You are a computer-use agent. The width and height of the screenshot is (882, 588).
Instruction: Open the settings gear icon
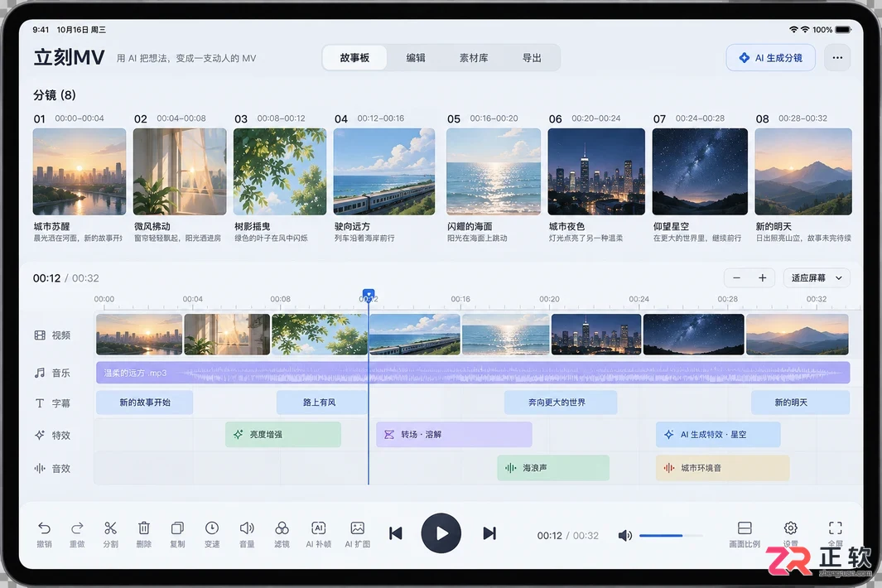click(790, 528)
